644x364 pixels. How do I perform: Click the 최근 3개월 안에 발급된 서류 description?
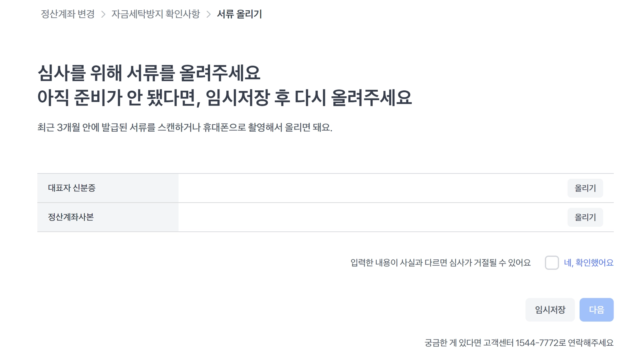[x=185, y=128]
